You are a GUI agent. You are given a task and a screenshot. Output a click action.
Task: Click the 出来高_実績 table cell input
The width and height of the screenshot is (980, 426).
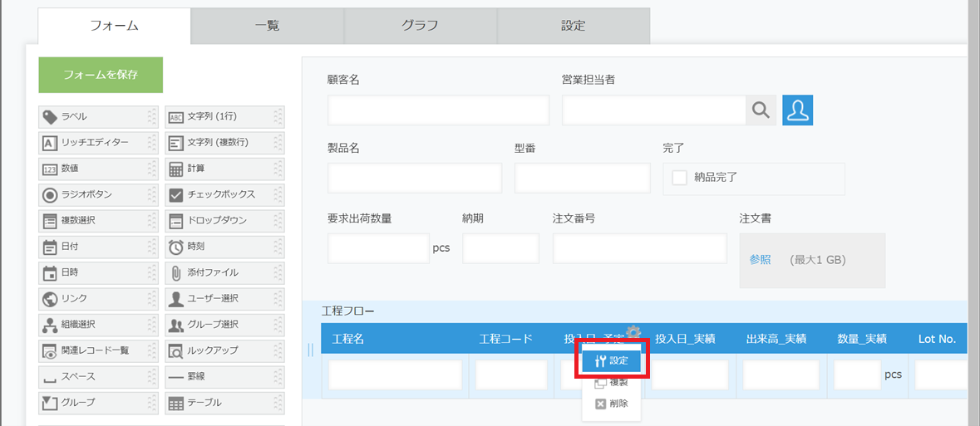point(781,375)
